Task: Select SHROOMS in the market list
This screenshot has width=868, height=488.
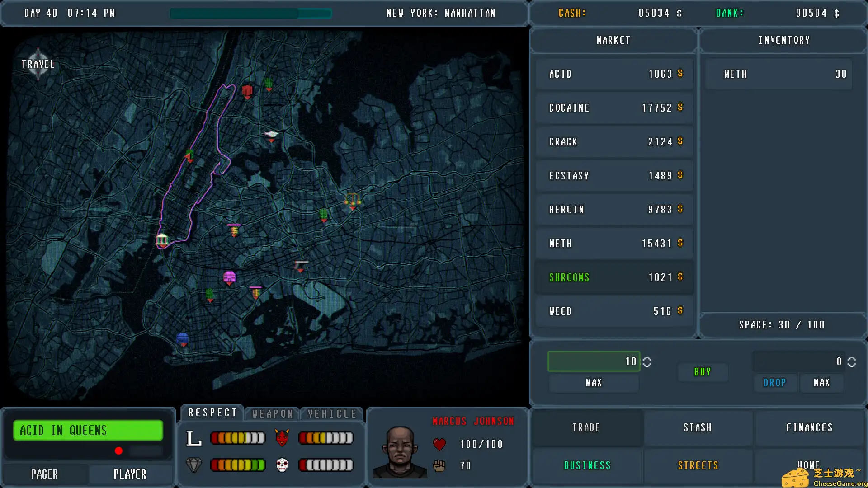Action: click(613, 277)
